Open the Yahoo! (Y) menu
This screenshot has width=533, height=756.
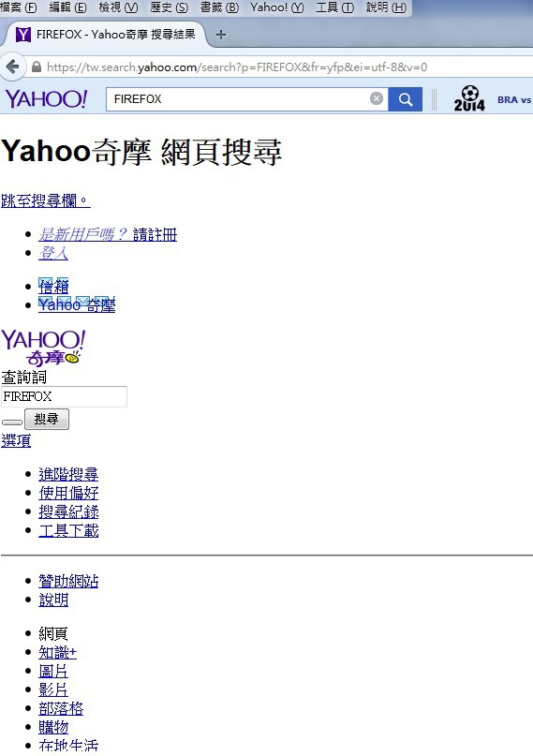(x=277, y=7)
